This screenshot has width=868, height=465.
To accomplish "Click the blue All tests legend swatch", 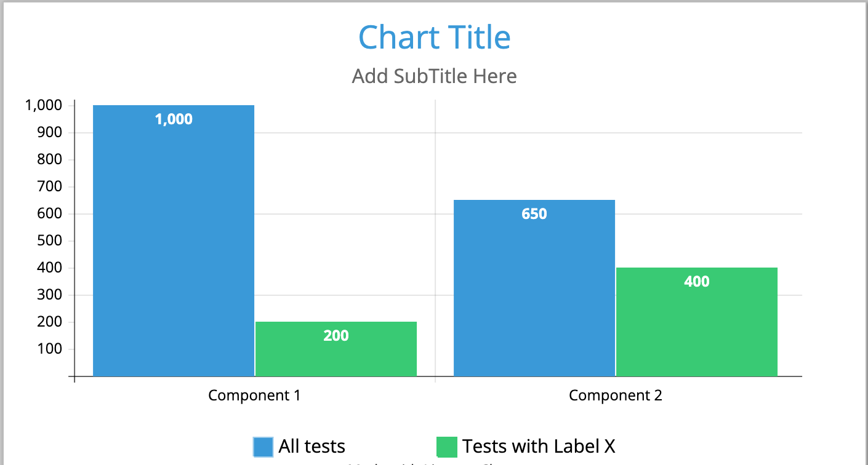I will coord(263,447).
